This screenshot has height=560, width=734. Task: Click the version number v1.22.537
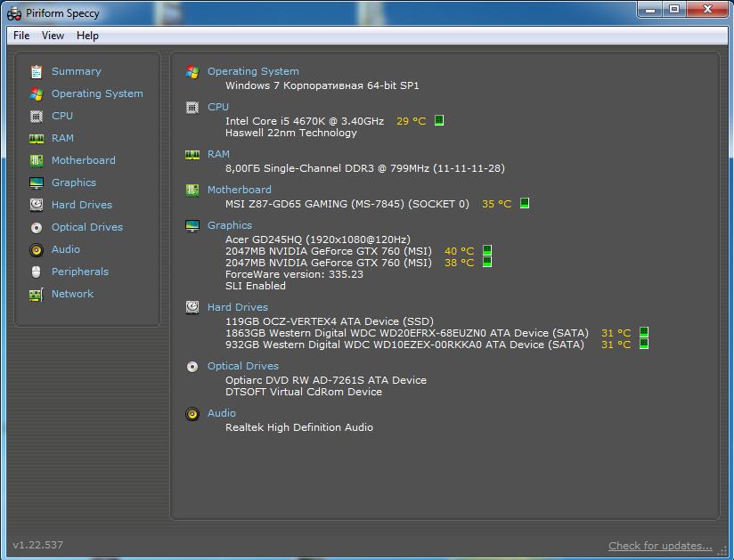point(38,545)
